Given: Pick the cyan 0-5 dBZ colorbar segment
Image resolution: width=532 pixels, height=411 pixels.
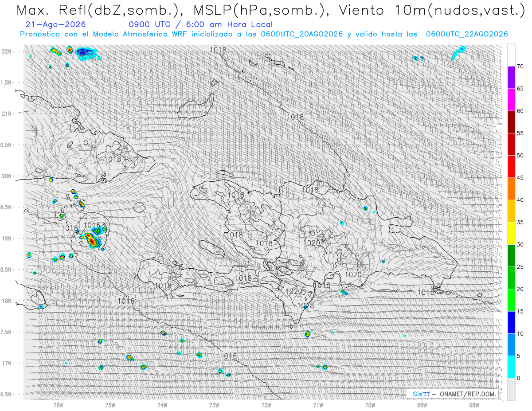Looking at the screenshot, I should pos(511,367).
